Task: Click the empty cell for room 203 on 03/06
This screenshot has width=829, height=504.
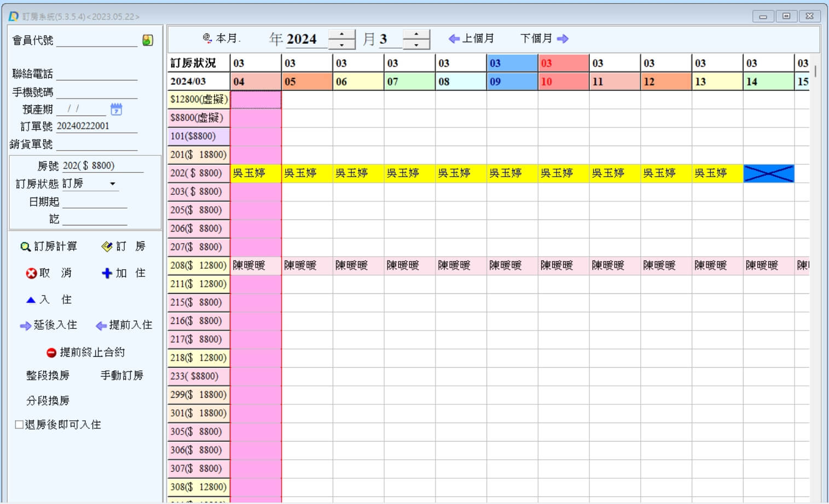Action: point(358,192)
